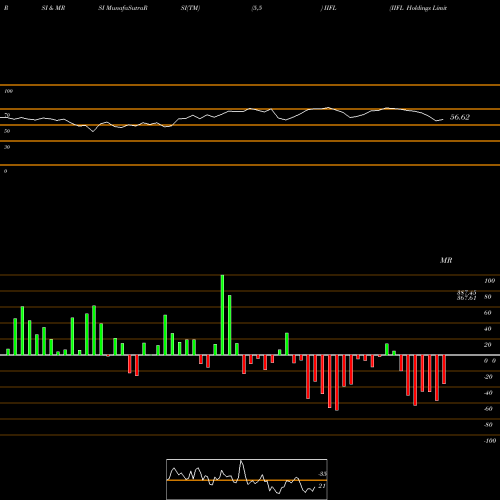
Task: Click the 30 level label on RSI axis
Action: pyautogui.click(x=7, y=147)
